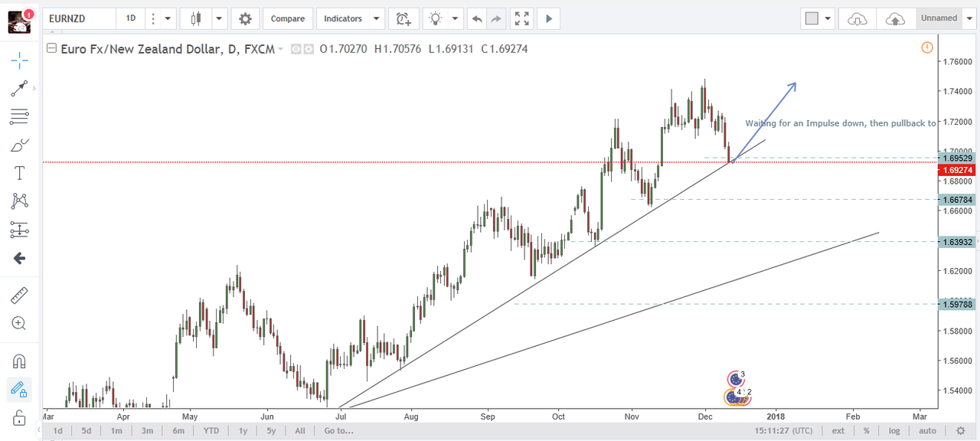The width and height of the screenshot is (980, 441).
Task: Toggle log scale
Action: 894,431
